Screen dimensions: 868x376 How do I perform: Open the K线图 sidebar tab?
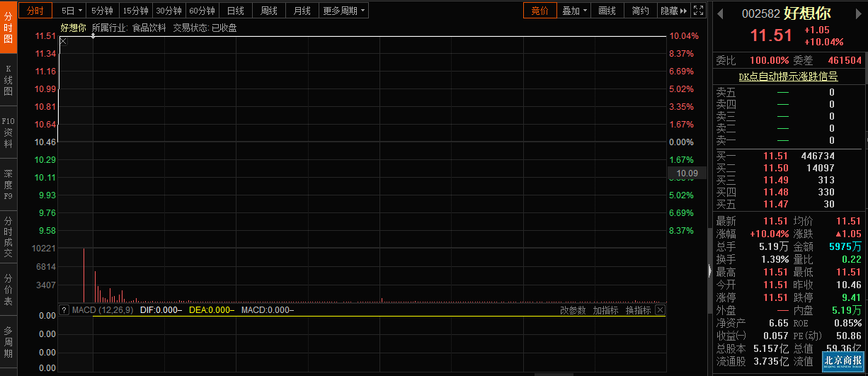click(8, 80)
